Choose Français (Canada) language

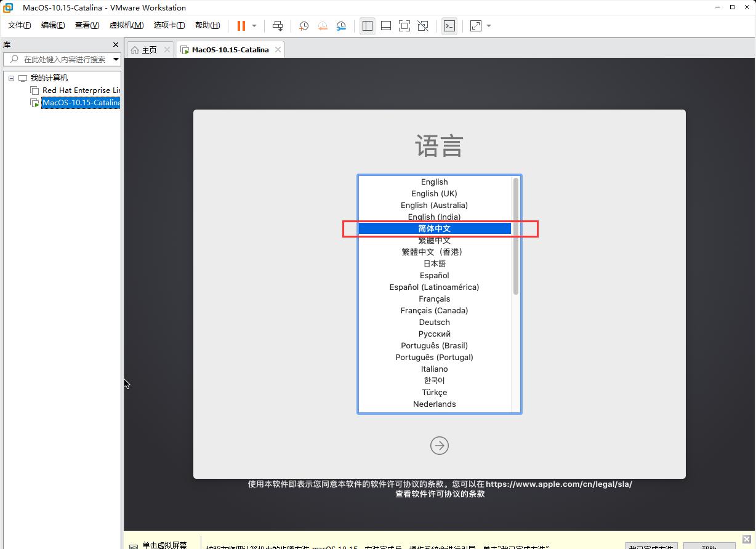(435, 310)
